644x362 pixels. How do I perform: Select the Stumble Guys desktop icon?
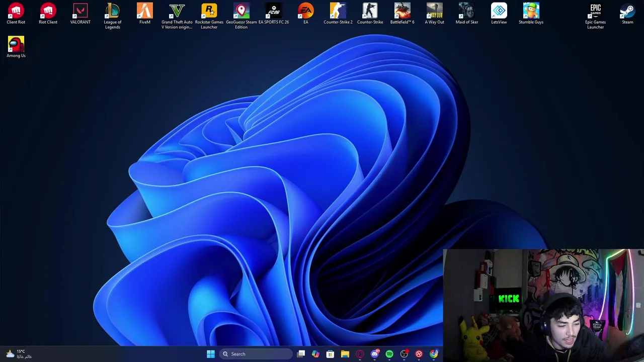[x=531, y=14]
